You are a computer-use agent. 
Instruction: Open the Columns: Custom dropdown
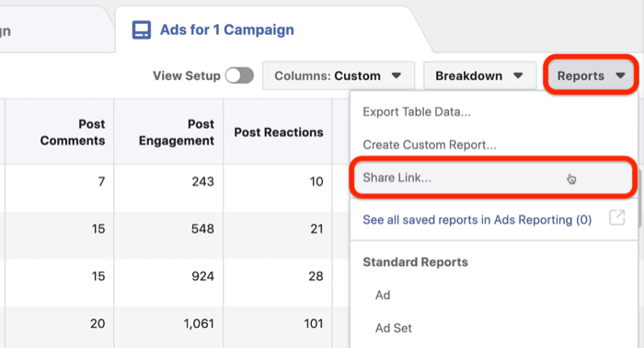[x=339, y=75]
